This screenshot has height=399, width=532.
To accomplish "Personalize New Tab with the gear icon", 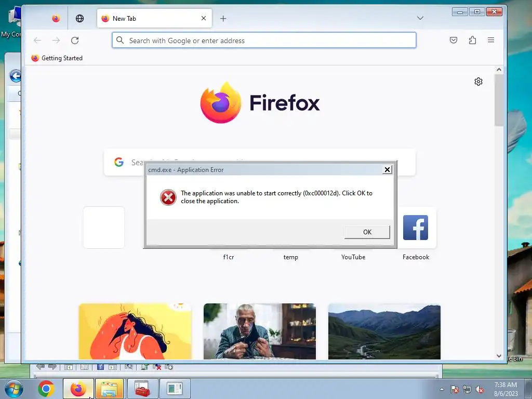I will coord(478,82).
